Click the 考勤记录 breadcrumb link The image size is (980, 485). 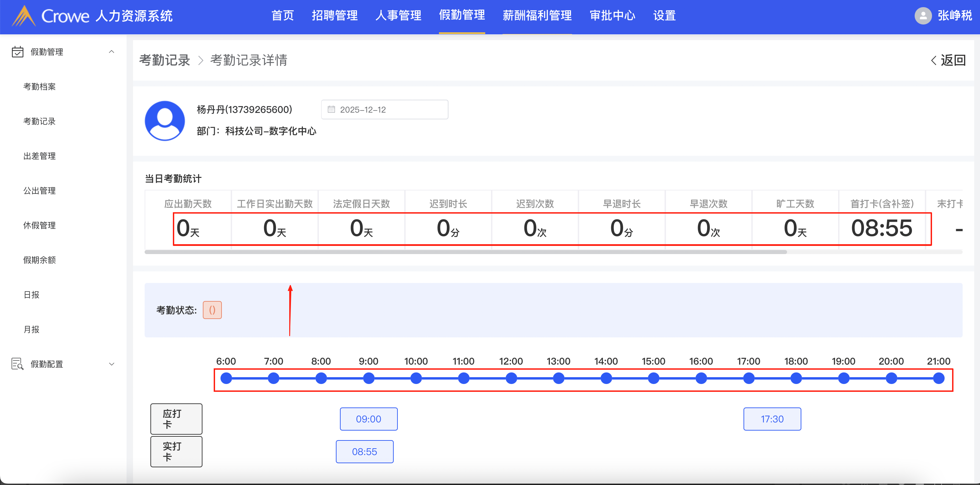[164, 60]
